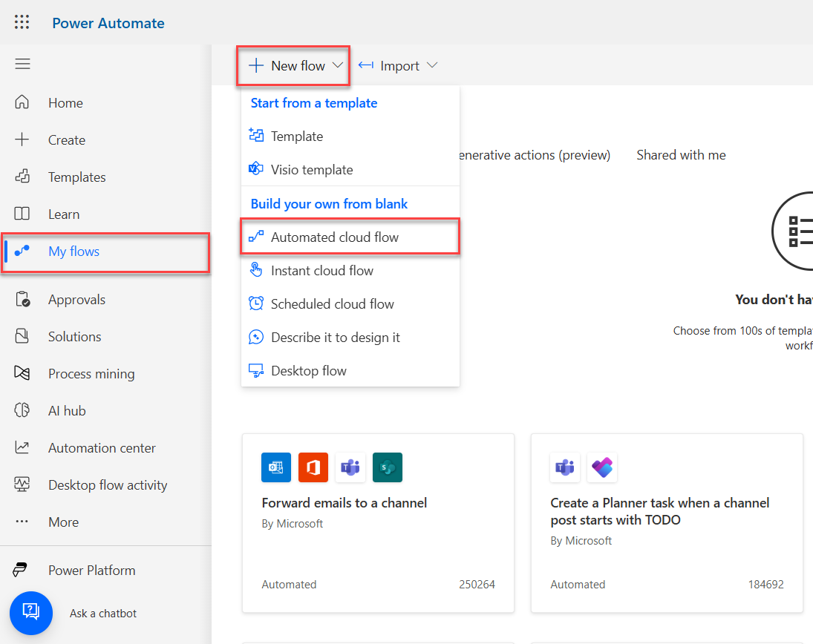Click the 184692 usage count
This screenshot has height=644, width=813.
(765, 585)
